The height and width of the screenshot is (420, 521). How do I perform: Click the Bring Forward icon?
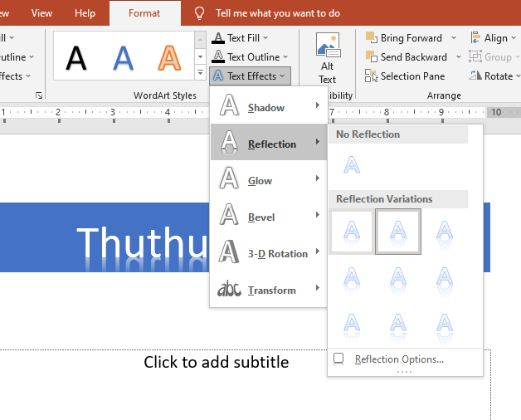(371, 37)
